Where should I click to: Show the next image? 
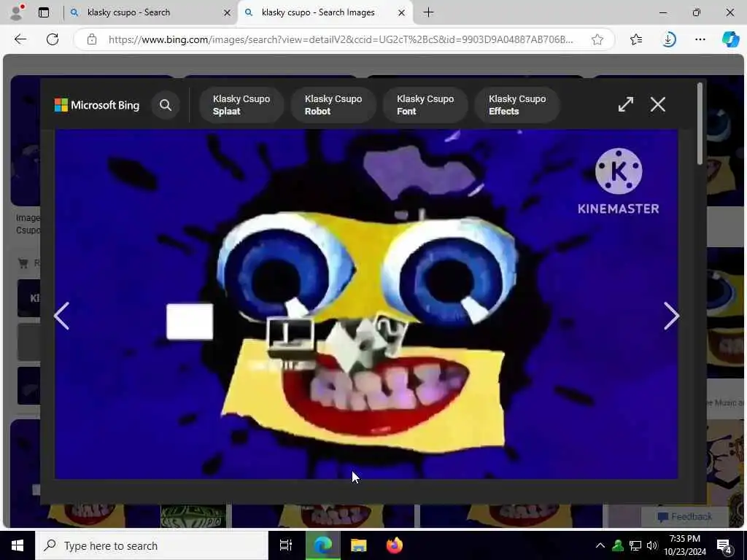(671, 316)
